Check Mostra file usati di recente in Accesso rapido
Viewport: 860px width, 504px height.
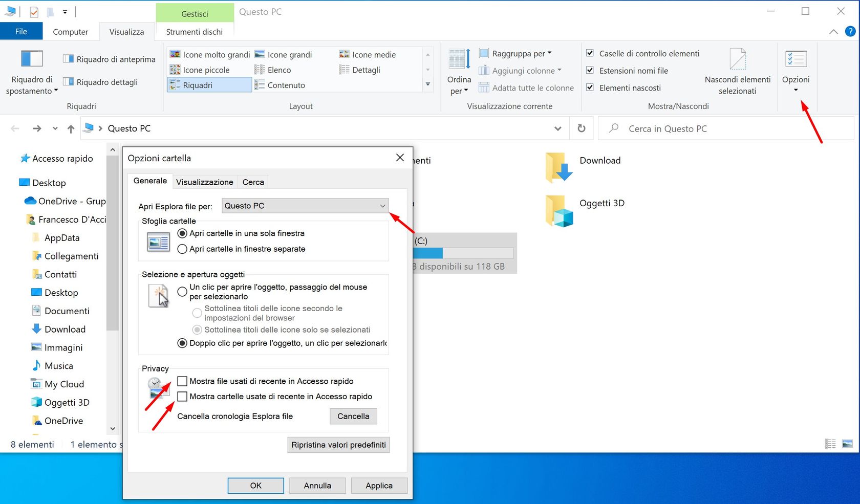tap(182, 381)
